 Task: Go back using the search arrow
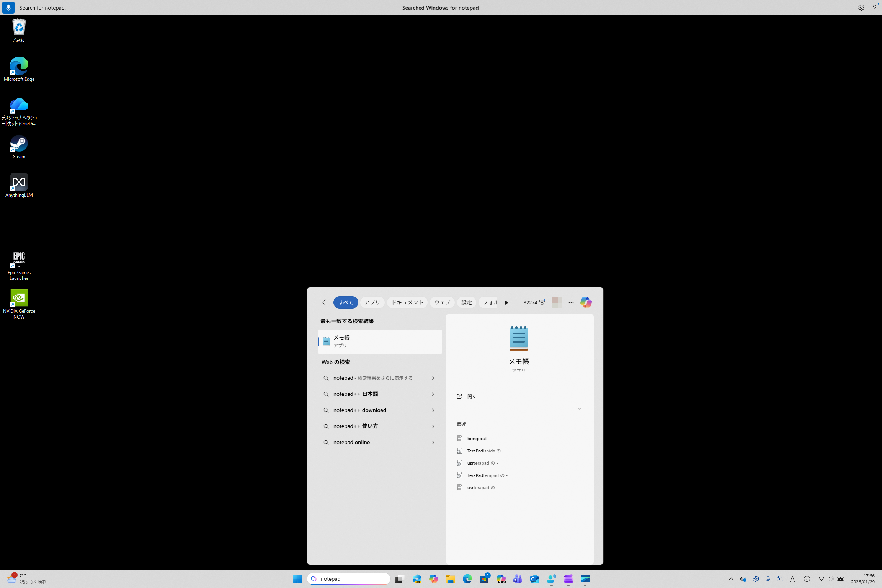pyautogui.click(x=325, y=302)
